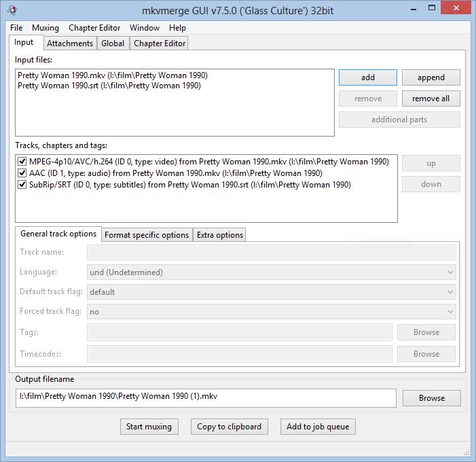The width and height of the screenshot is (476, 462).
Task: Open the Format specific options tab
Action: click(x=147, y=235)
